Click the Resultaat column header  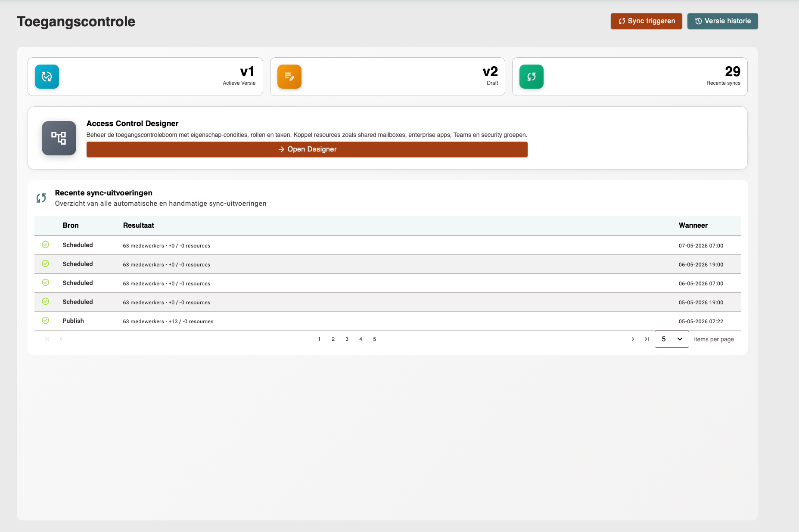[139, 226]
